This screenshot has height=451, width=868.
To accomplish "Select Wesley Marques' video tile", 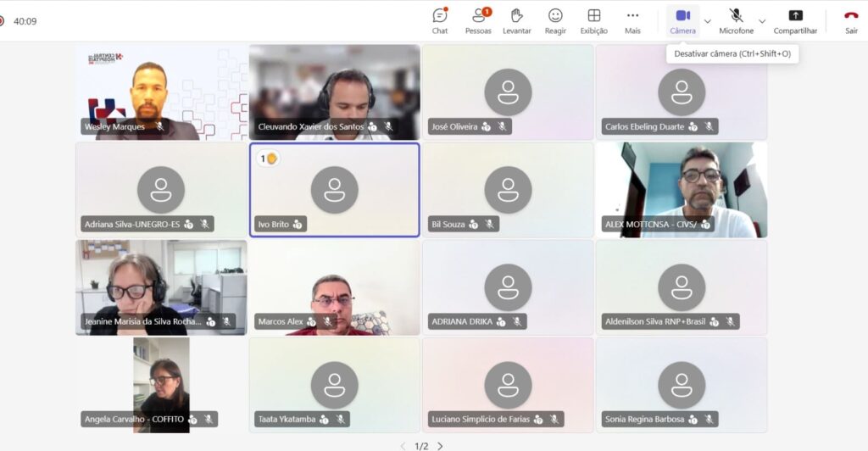I will pos(161,92).
